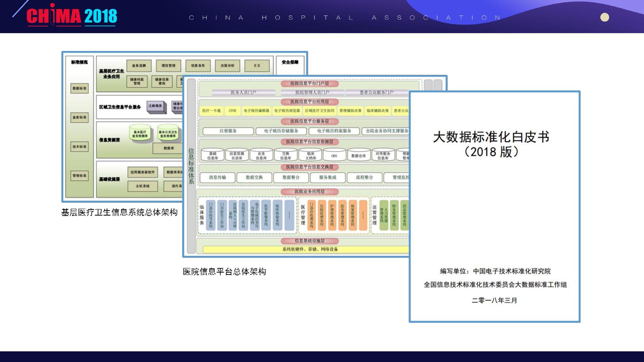Click the 决策分析 box
The width and height of the screenshot is (644, 362).
pyautogui.click(x=227, y=66)
